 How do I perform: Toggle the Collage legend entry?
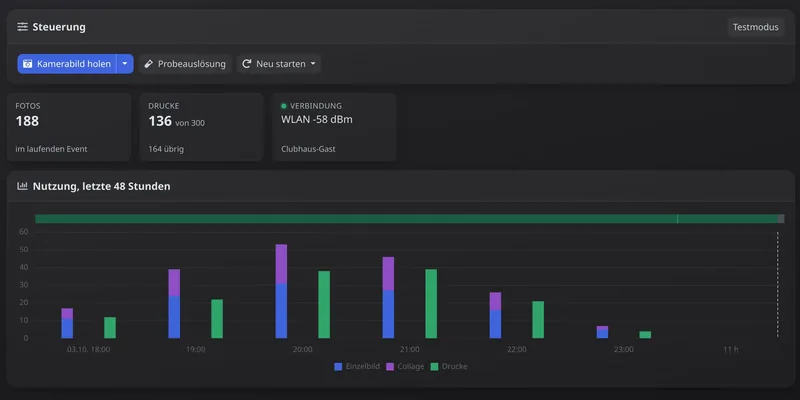pos(405,366)
